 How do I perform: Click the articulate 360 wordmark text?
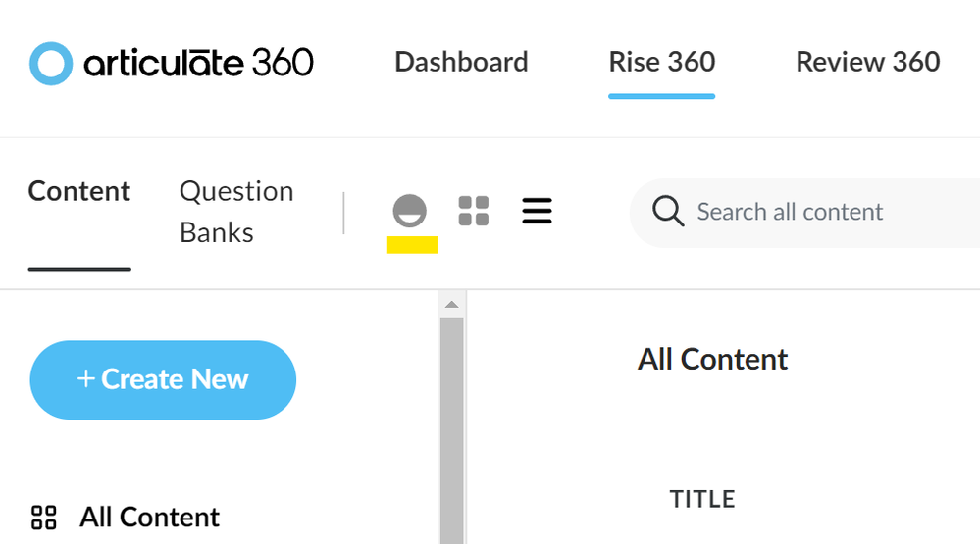(198, 64)
